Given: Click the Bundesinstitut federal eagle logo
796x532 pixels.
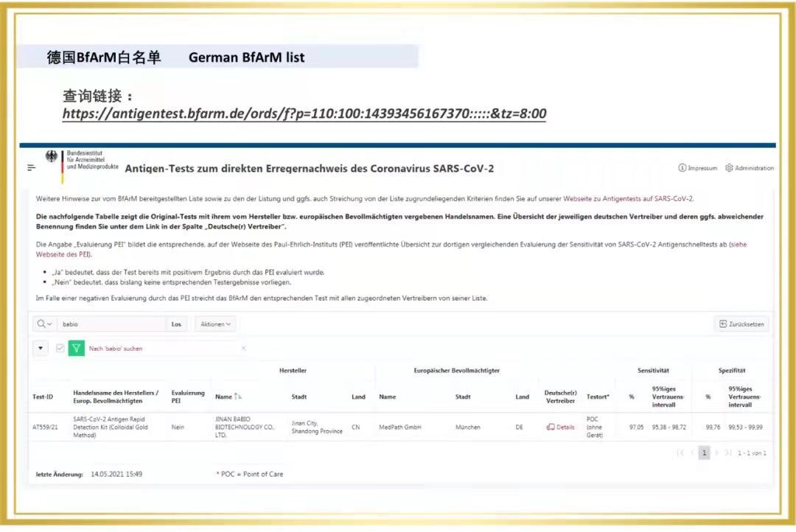Looking at the screenshot, I should point(52,157).
